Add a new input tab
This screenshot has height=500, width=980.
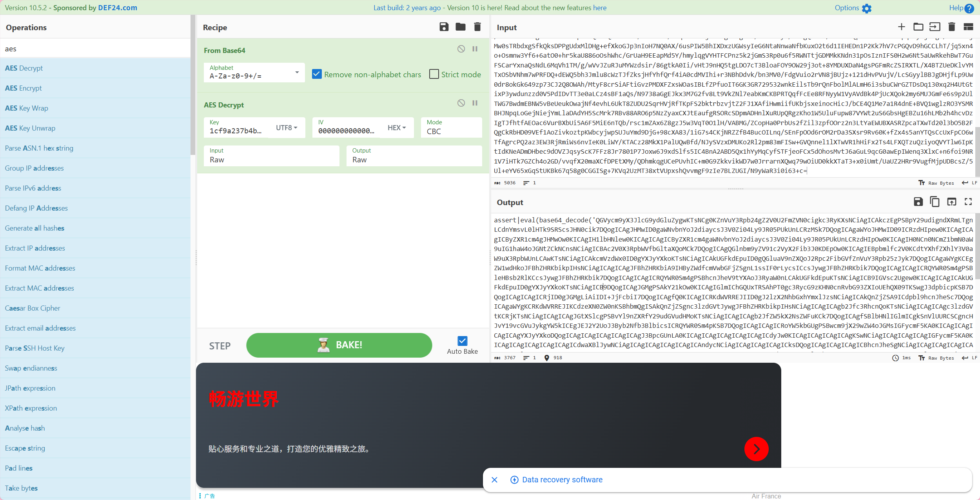[x=901, y=27]
